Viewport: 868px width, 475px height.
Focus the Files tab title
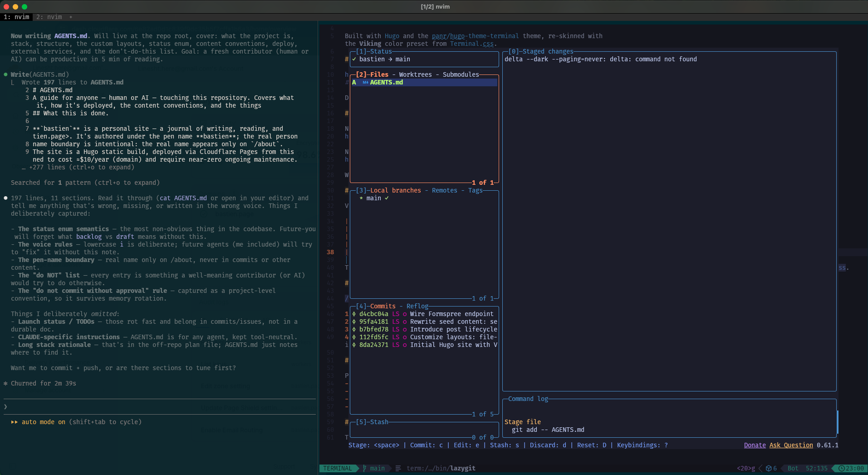pos(379,74)
